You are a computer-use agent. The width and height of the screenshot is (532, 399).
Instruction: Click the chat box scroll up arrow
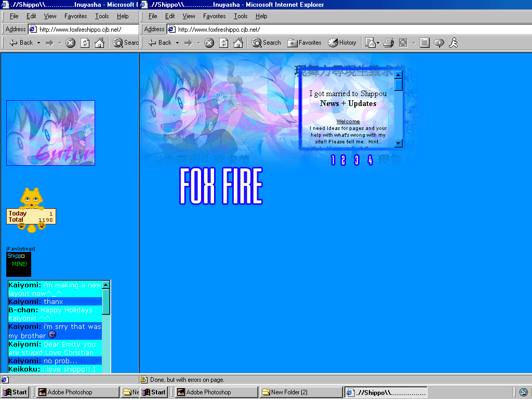(106, 285)
